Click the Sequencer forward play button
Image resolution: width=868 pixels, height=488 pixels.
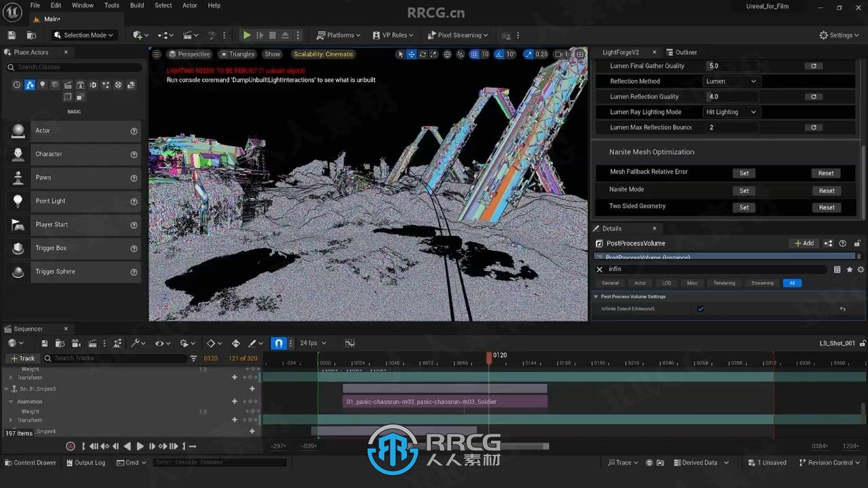point(140,446)
